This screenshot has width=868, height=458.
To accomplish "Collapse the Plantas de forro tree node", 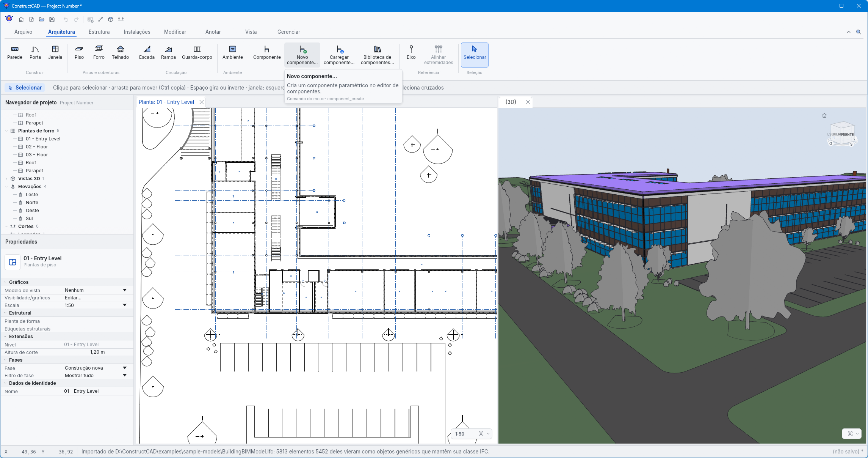I will tap(6, 131).
